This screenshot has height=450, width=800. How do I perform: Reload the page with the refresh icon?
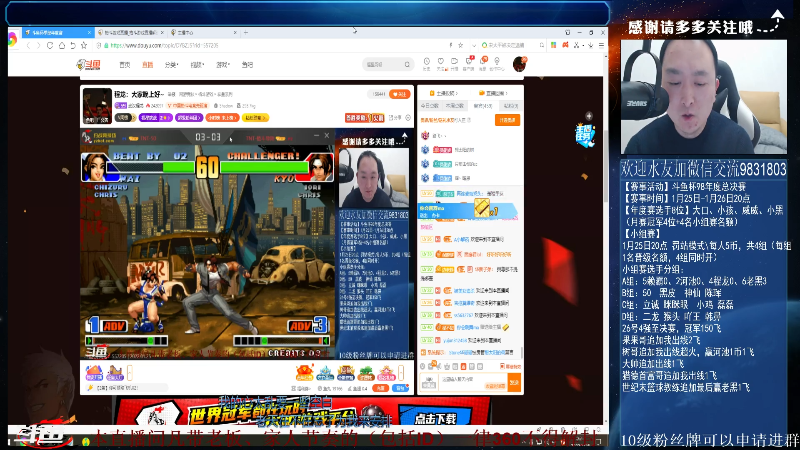tap(50, 45)
